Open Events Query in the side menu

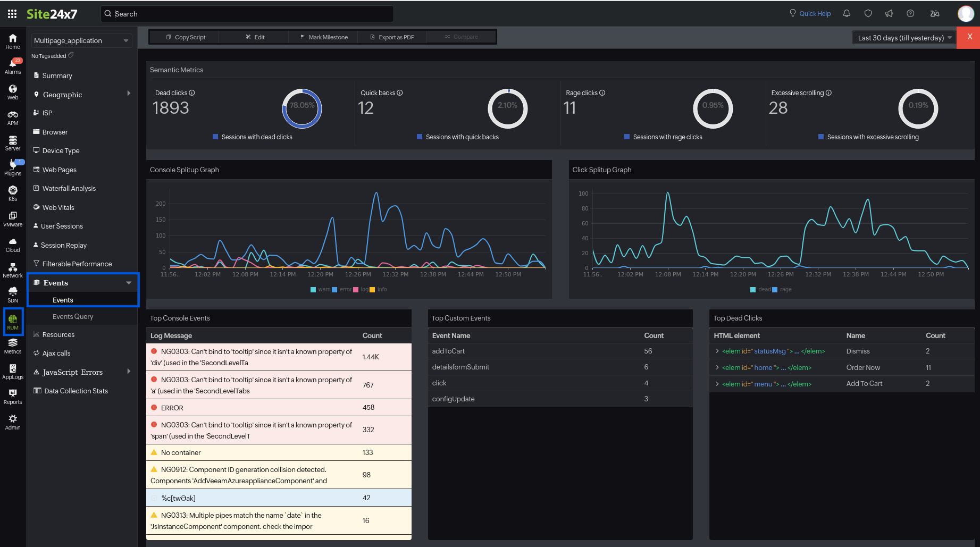(x=73, y=317)
